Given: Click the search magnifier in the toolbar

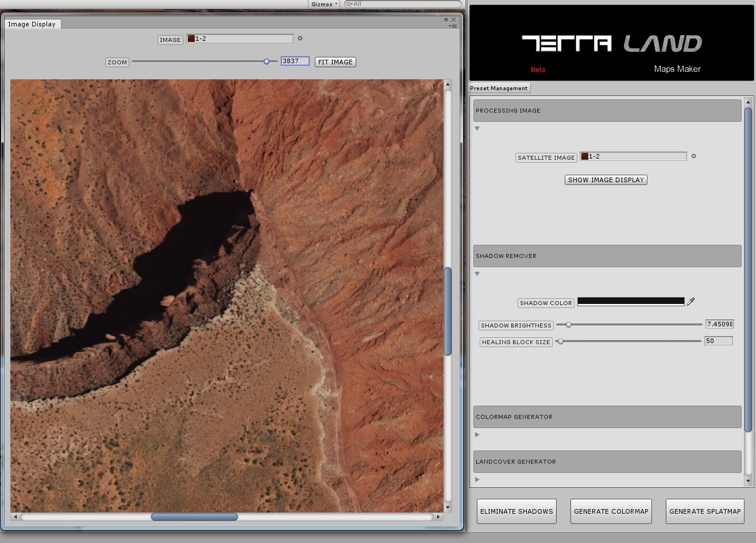Looking at the screenshot, I should coord(348,4).
